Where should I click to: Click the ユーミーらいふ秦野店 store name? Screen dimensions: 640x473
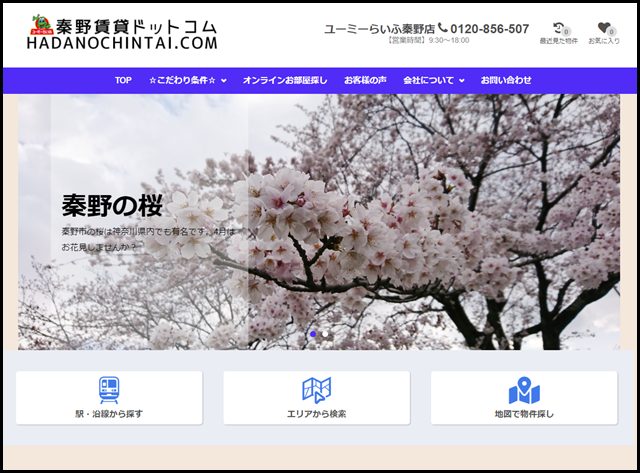point(380,29)
